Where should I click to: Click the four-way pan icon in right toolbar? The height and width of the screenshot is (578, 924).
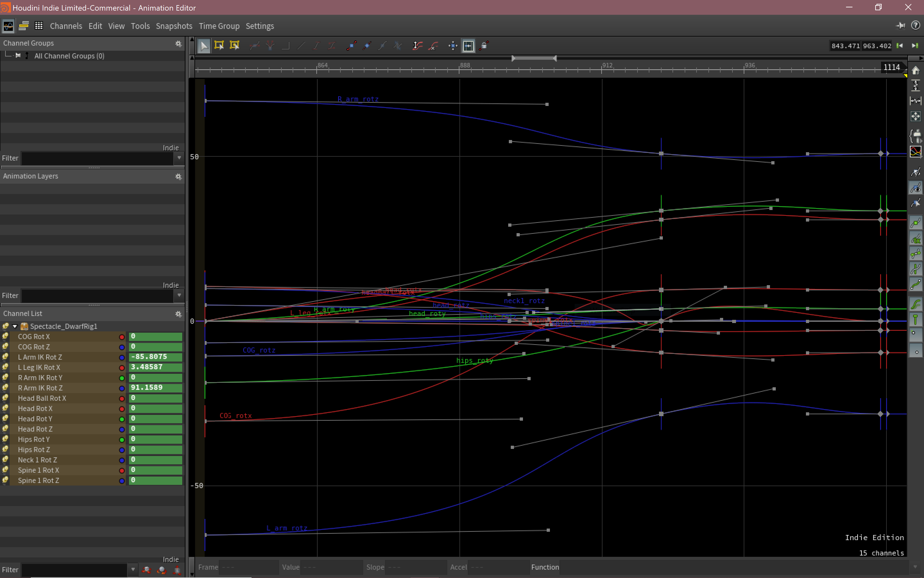click(x=916, y=116)
